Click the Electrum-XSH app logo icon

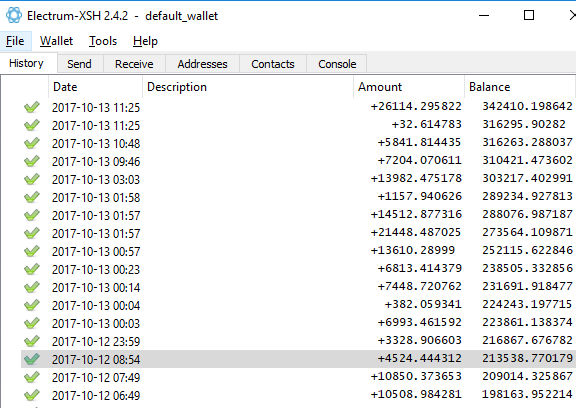(14, 15)
